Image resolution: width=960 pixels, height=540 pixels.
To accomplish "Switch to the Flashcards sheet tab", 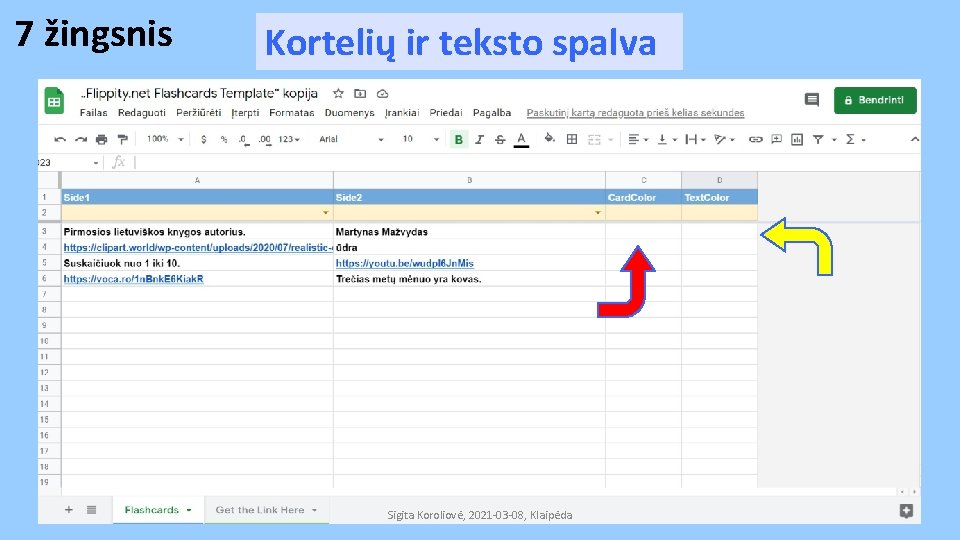I will (158, 510).
